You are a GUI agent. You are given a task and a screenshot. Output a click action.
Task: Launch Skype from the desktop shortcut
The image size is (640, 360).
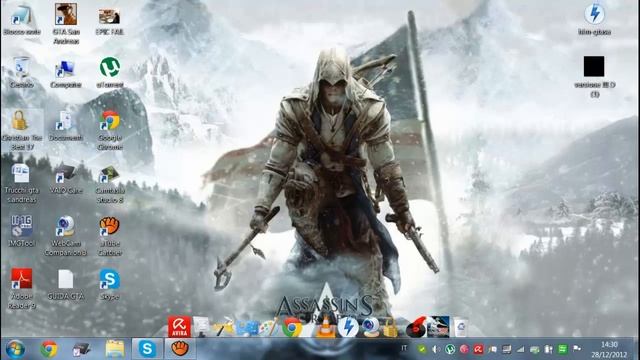tap(109, 284)
